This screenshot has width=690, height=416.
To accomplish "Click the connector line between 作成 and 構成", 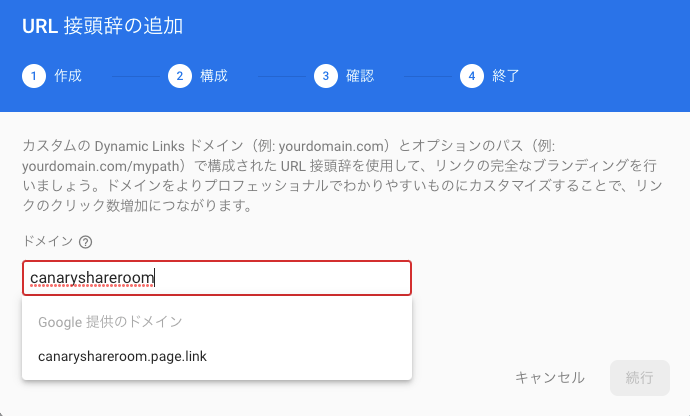I will [136, 76].
